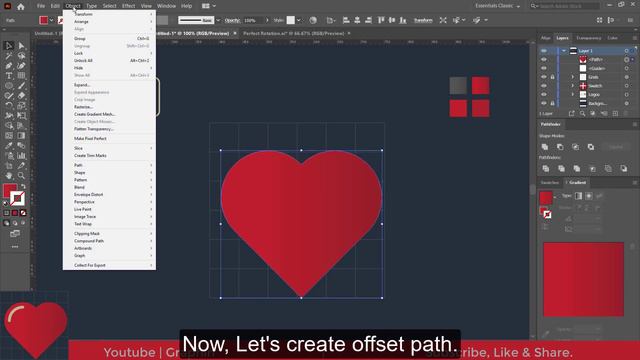Click the Stroke none swatch in toolbar

tap(17, 198)
